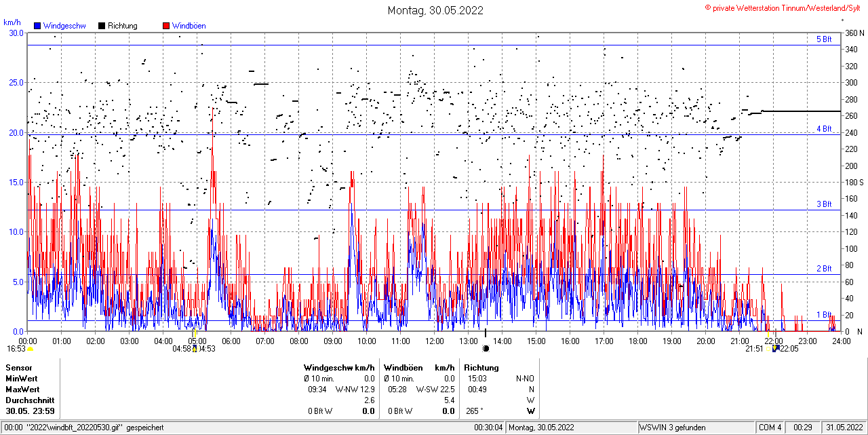This screenshot has height=435, width=868.
Task: Select the Windgeschw legend label
Action: click(64, 26)
